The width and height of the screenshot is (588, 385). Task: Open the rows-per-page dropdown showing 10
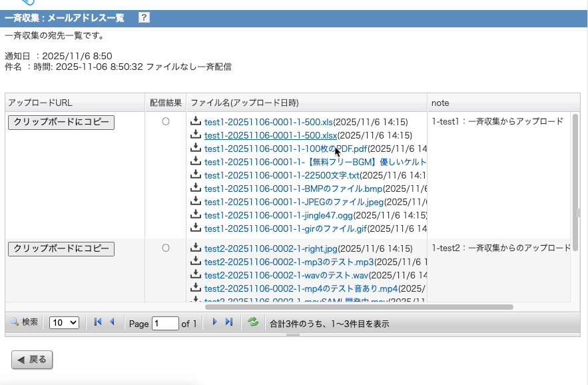(x=65, y=322)
